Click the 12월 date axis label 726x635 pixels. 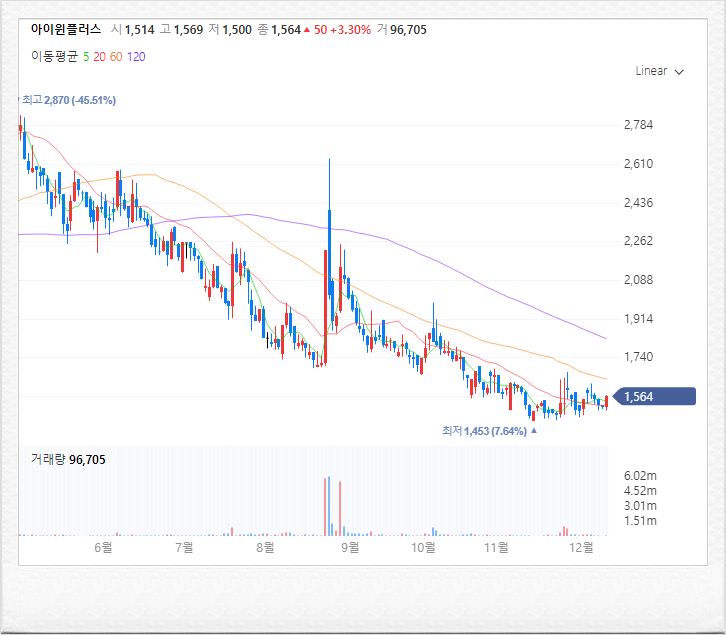click(581, 547)
